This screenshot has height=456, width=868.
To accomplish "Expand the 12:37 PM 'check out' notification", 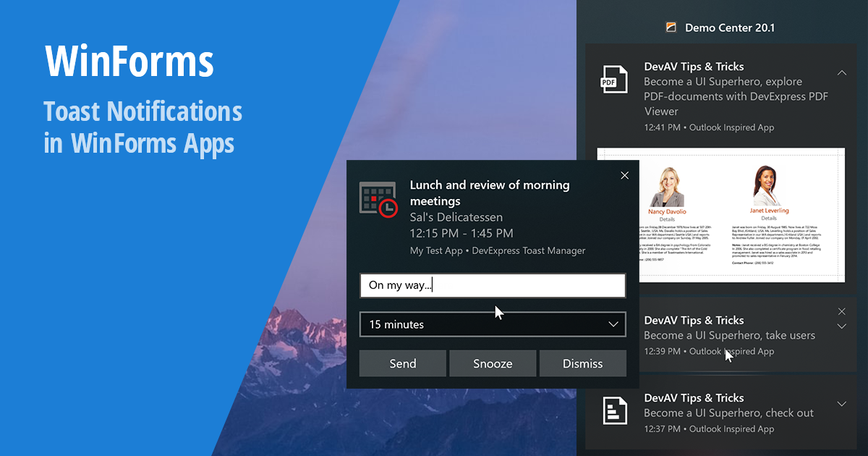I will click(x=841, y=403).
